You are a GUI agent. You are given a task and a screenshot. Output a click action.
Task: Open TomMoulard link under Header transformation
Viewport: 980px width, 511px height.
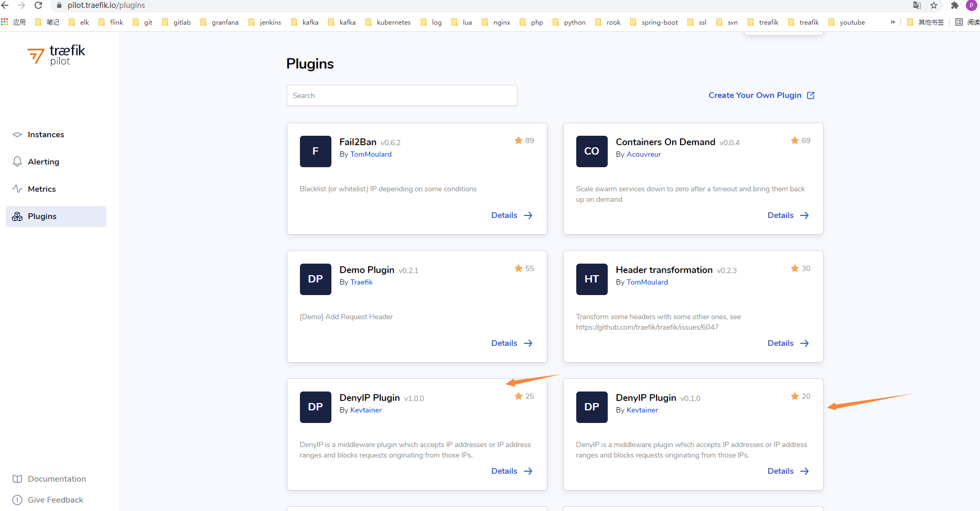pyautogui.click(x=647, y=282)
